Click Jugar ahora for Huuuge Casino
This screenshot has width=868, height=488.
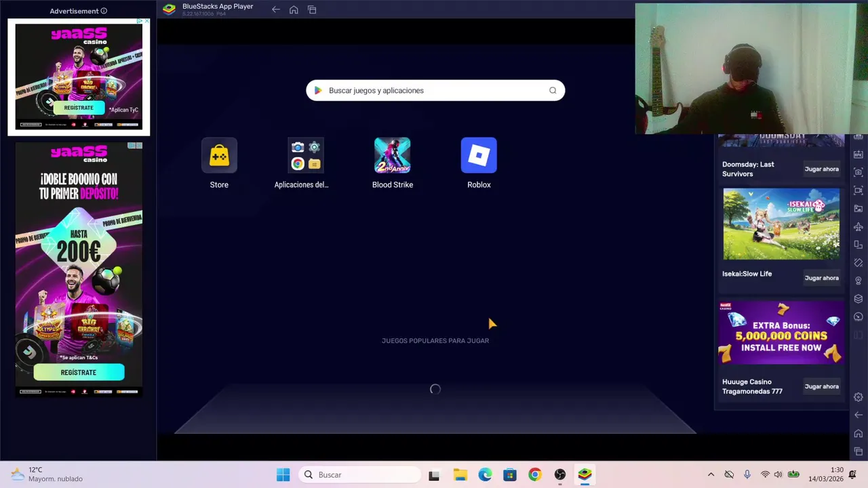click(x=821, y=386)
